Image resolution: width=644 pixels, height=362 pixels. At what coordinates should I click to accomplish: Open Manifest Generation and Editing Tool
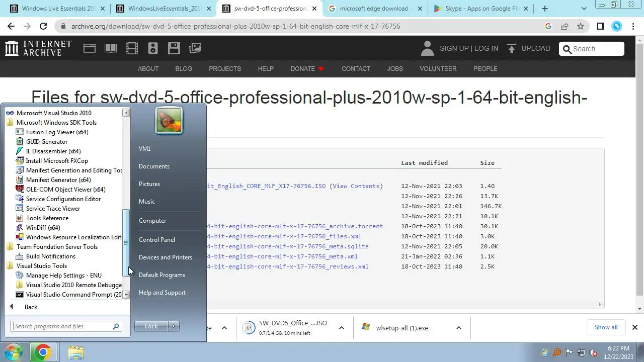(x=69, y=170)
